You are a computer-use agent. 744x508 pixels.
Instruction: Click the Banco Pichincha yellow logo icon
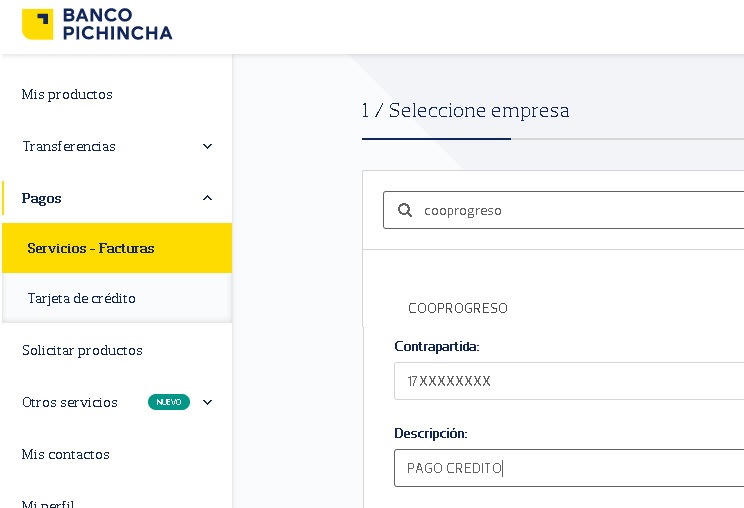tap(37, 24)
